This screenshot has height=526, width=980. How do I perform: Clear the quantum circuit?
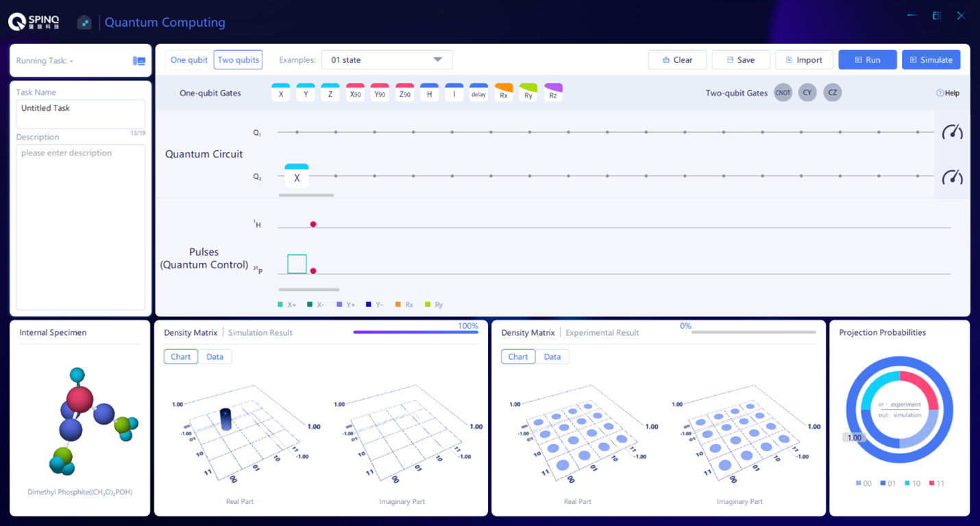677,60
